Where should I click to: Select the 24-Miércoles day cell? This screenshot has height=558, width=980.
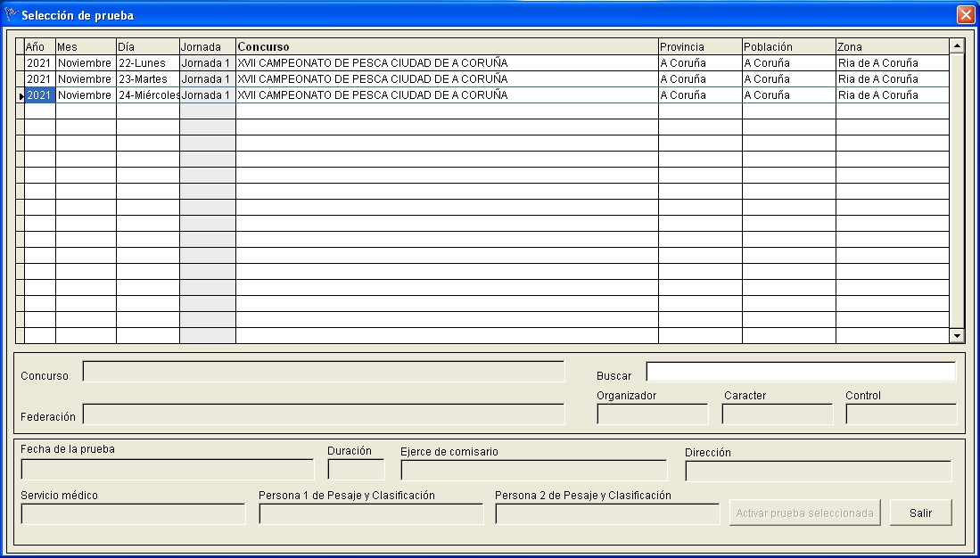pos(147,95)
